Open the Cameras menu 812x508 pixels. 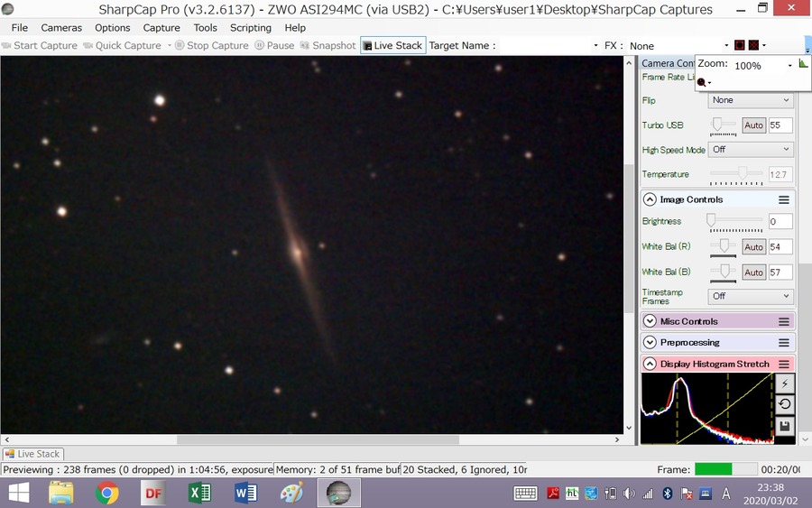tap(61, 27)
